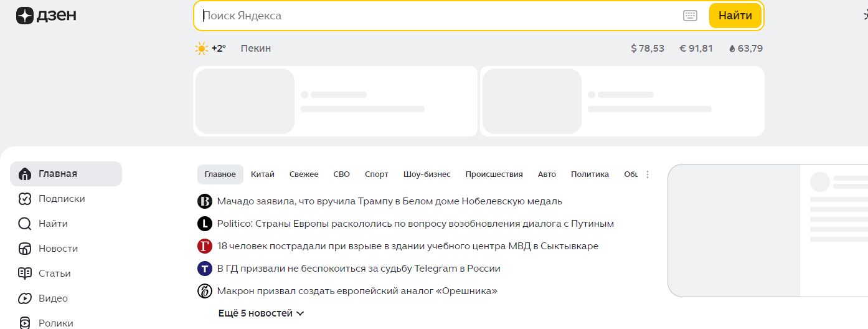Open Подписки in the sidebar
The image size is (868, 329).
pos(61,199)
